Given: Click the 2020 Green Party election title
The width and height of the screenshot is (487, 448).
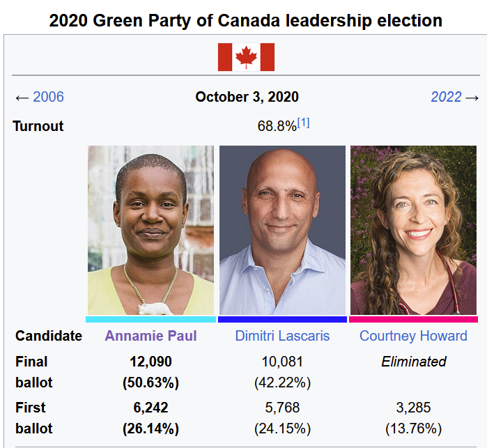Looking at the screenshot, I should click(246, 21).
